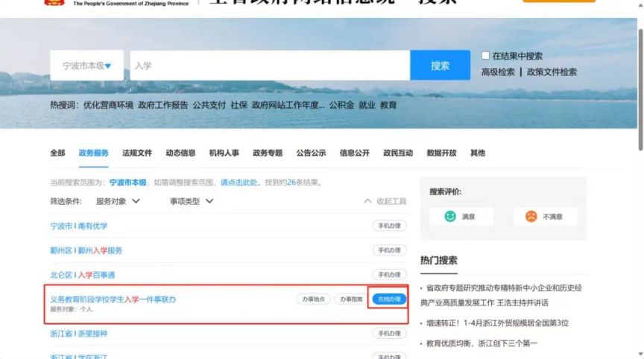The image size is (644, 359).
Task: Open 高级检索 link
Action: coord(498,72)
